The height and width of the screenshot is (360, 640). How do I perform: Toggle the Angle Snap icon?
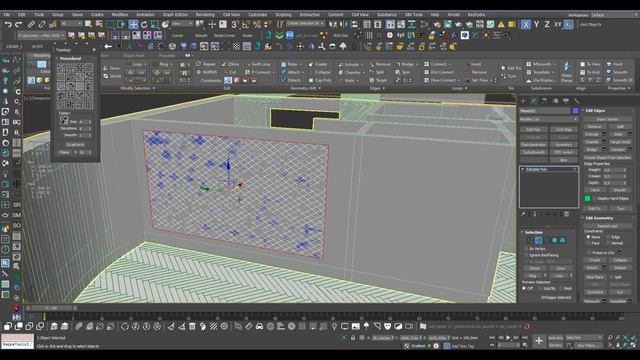pyautogui.click(x=246, y=24)
